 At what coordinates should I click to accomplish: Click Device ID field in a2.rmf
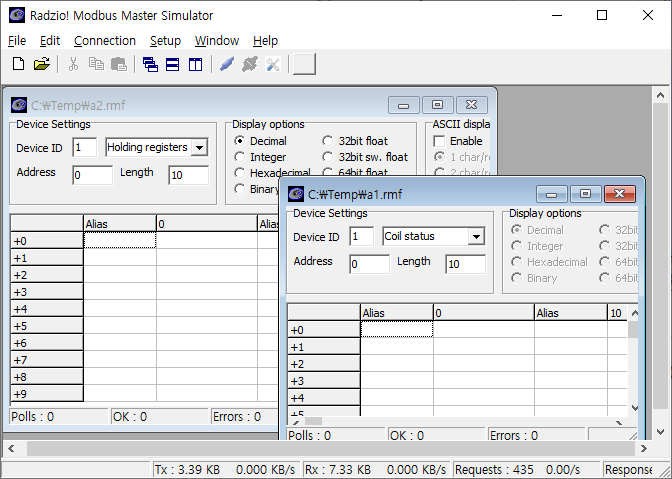click(x=84, y=148)
